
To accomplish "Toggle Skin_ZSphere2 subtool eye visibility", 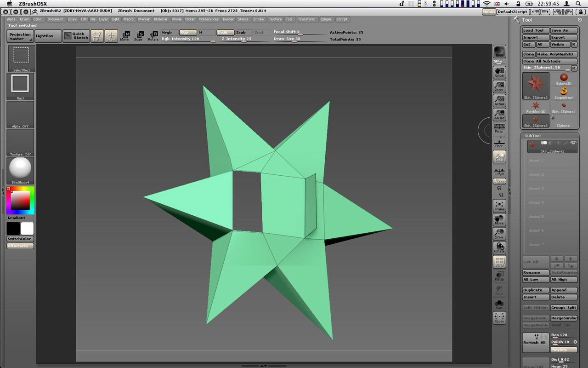I will tap(573, 143).
